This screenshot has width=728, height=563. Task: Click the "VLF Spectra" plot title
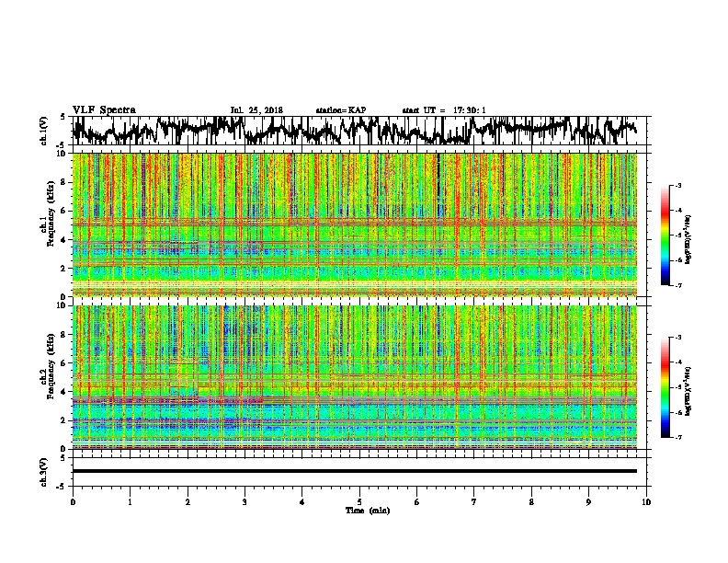click(104, 110)
